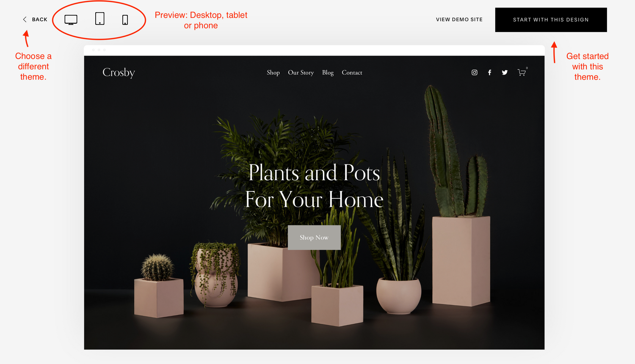635x364 pixels.
Task: Click the Plants and Pots headline
Action: 314,186
